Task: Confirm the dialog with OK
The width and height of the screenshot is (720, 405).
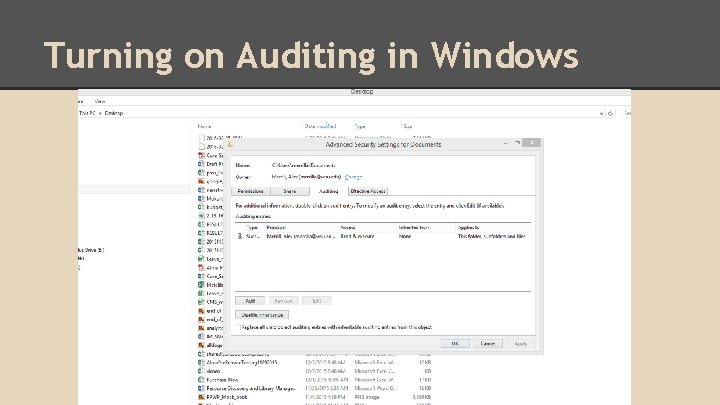Action: [455, 343]
